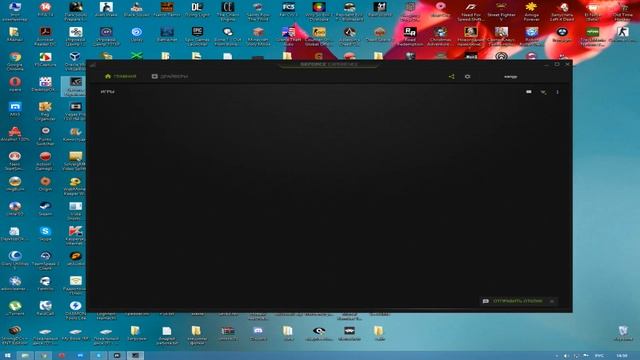Click the taskbar clock
The width and height of the screenshot is (640, 360).
click(x=622, y=356)
